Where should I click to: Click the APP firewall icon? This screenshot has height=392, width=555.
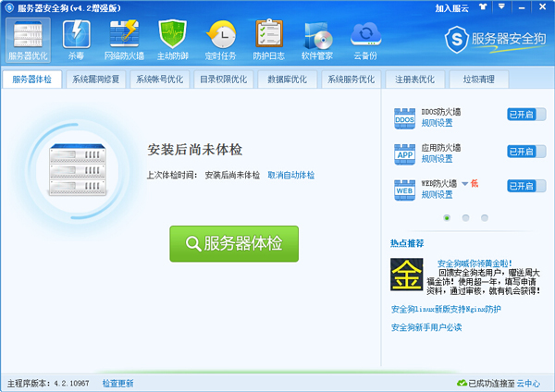pyautogui.click(x=404, y=154)
